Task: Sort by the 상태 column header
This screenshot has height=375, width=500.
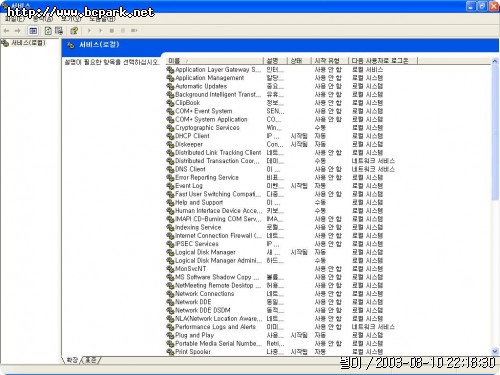Action: (299, 61)
